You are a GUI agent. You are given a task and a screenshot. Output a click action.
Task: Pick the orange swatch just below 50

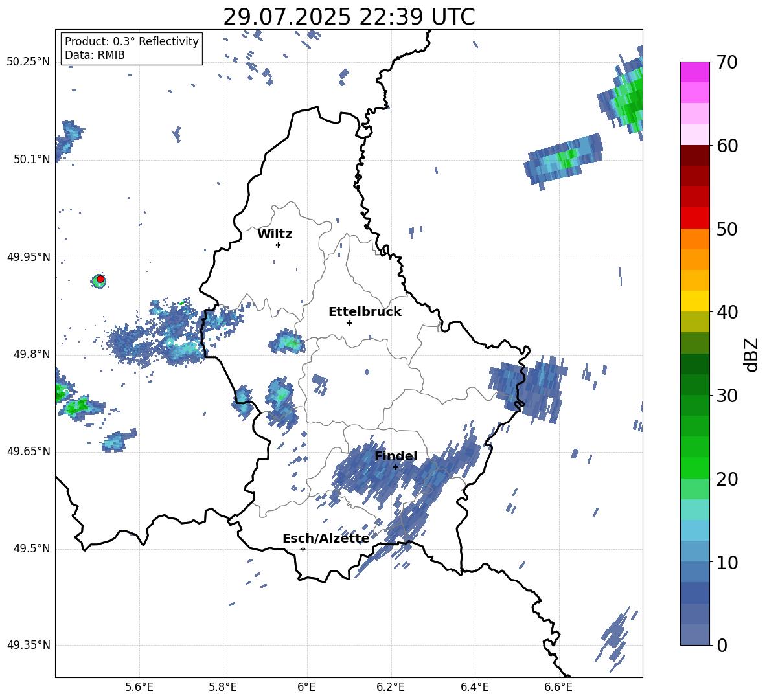(x=694, y=239)
